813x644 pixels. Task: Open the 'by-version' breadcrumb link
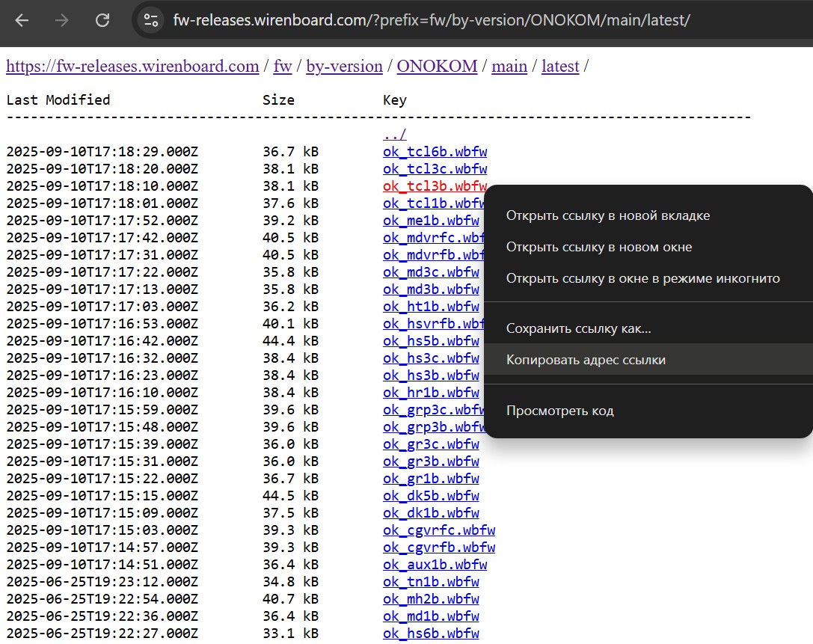tap(344, 67)
